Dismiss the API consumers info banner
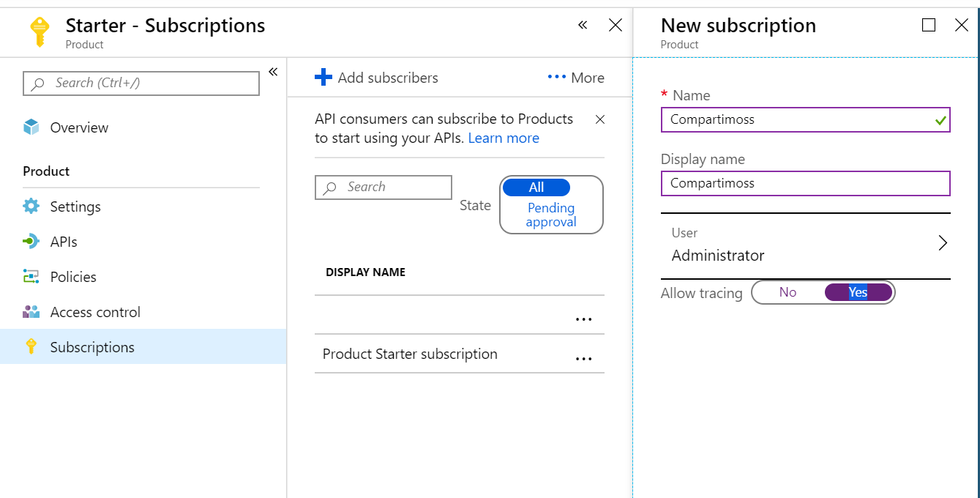This screenshot has height=498, width=980. (599, 119)
